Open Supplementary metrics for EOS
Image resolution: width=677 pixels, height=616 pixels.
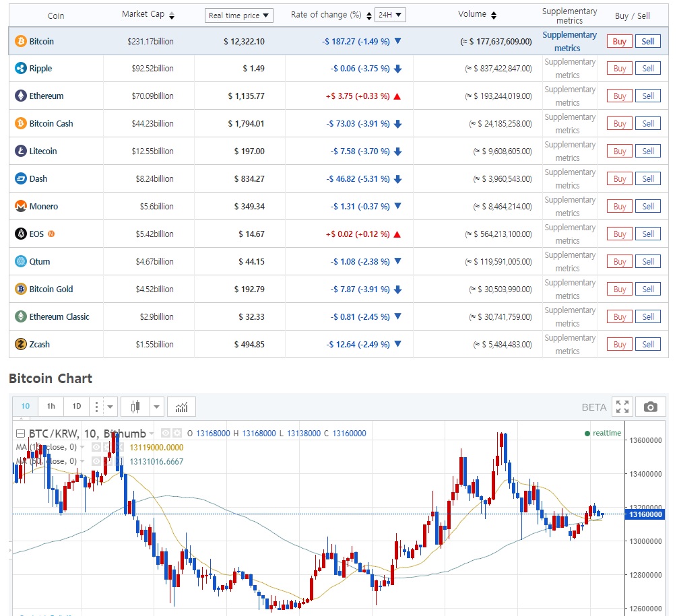[x=569, y=234]
